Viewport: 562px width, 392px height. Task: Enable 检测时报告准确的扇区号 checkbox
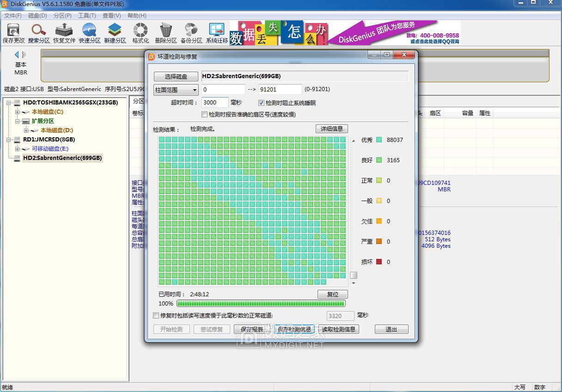click(205, 114)
